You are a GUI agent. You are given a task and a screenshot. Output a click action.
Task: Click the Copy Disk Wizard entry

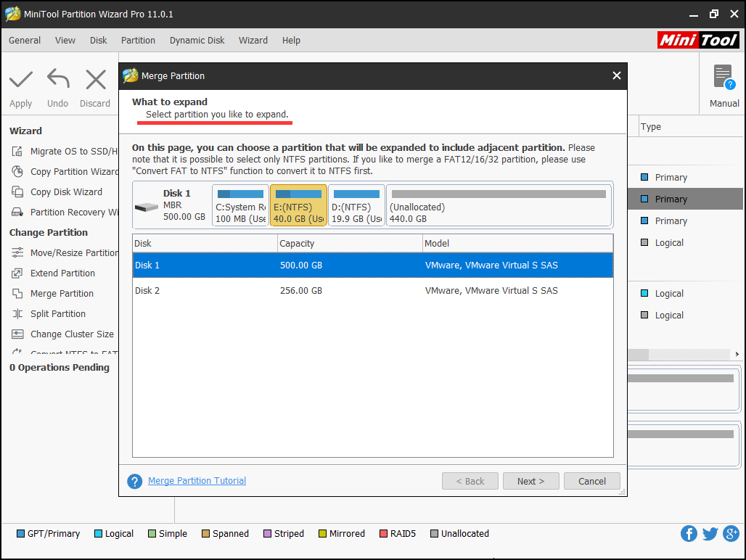[x=66, y=192]
